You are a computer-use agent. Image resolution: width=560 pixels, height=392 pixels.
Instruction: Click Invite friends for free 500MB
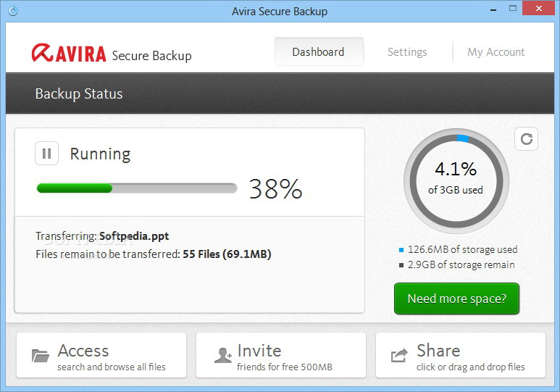[280, 356]
